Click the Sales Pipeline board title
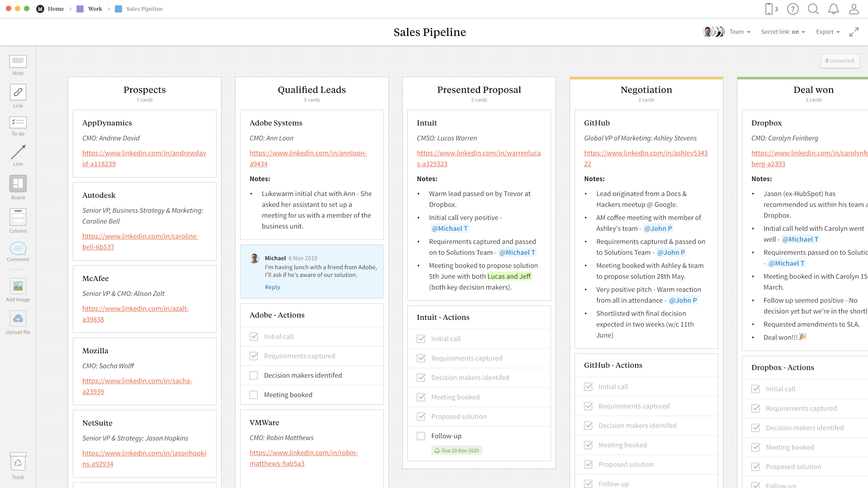The height and width of the screenshot is (488, 868). [430, 32]
